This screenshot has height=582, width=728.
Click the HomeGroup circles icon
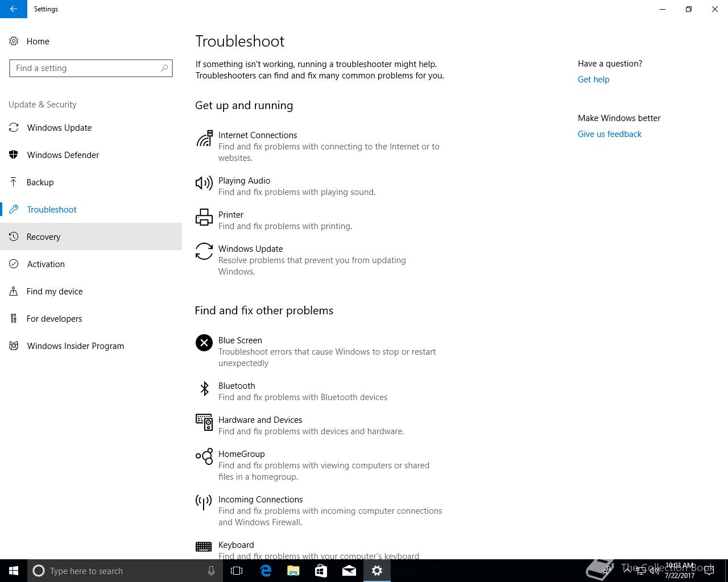(x=204, y=456)
